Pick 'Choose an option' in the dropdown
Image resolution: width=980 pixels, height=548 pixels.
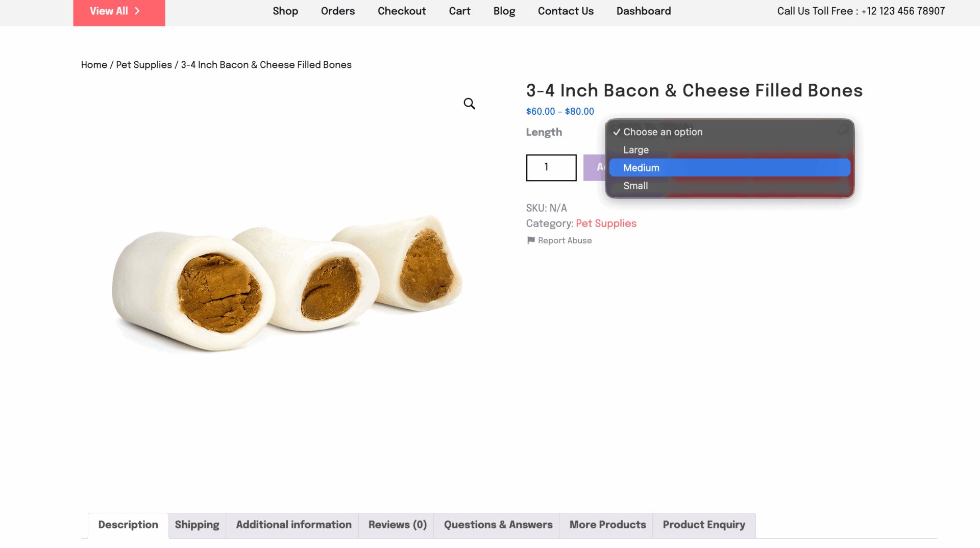663,132
